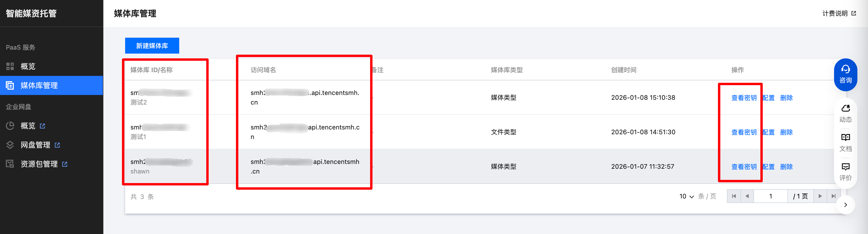The image size is (868, 234).
Task: Click the 新建媒体库 button
Action: tap(152, 46)
